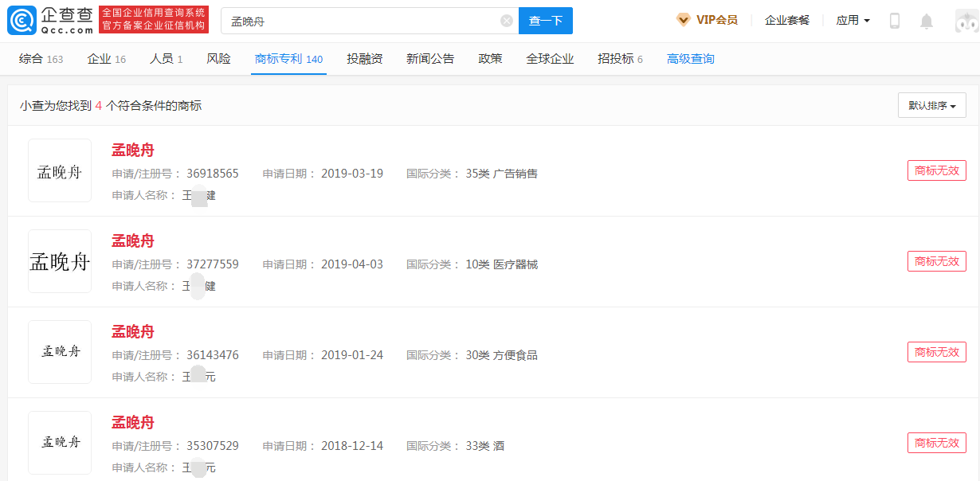The height and width of the screenshot is (481, 980).
Task: Click the first 商标无效 button
Action: [x=936, y=170]
